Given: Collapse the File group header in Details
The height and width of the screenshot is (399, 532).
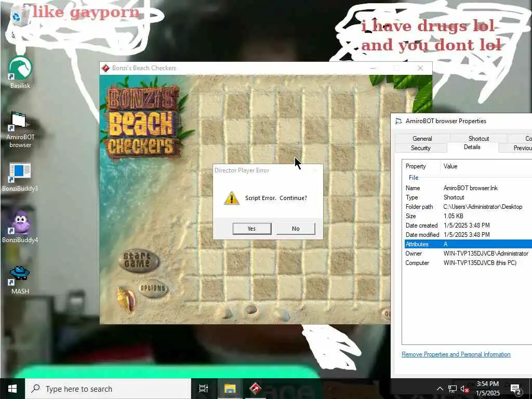Looking at the screenshot, I should [413, 178].
